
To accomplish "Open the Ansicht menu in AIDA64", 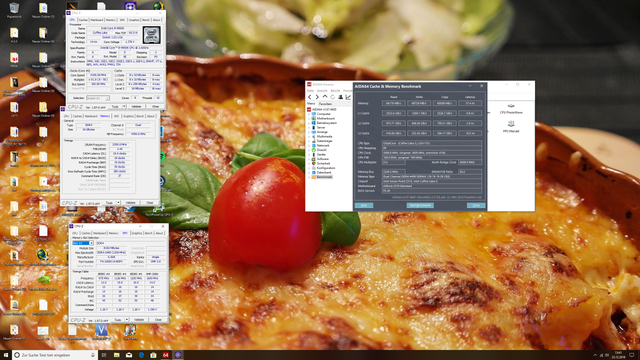I will pyautogui.click(x=322, y=91).
